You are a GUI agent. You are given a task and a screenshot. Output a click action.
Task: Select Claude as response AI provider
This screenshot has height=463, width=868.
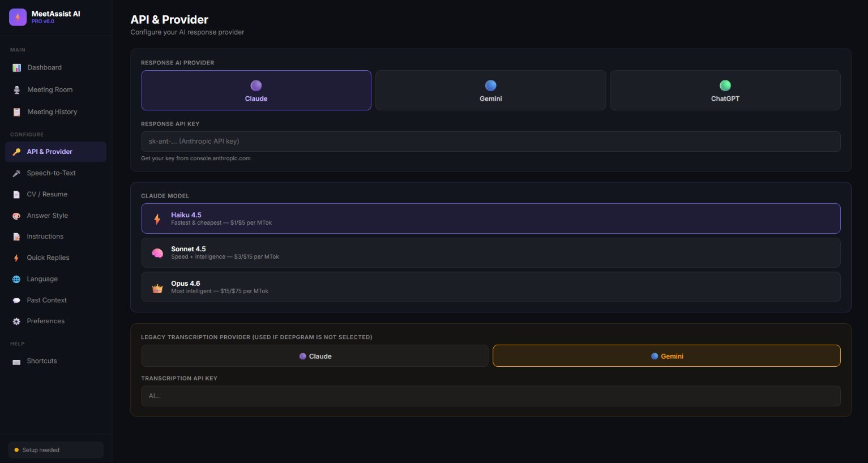(x=256, y=90)
